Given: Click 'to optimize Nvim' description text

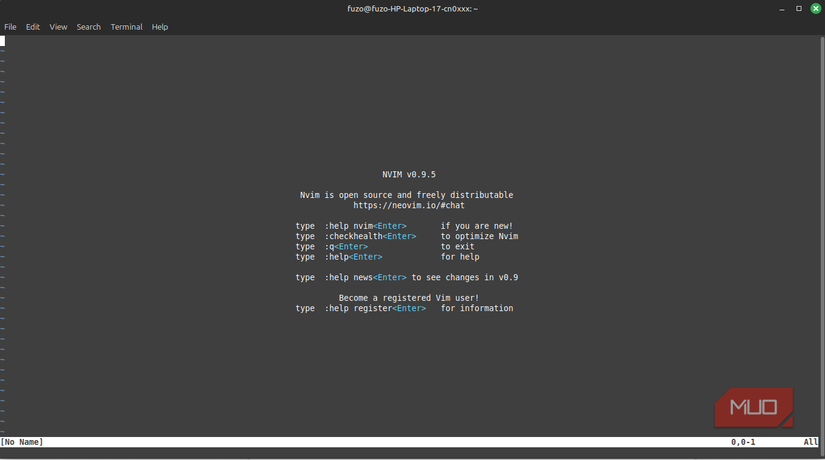Looking at the screenshot, I should click(x=479, y=236).
